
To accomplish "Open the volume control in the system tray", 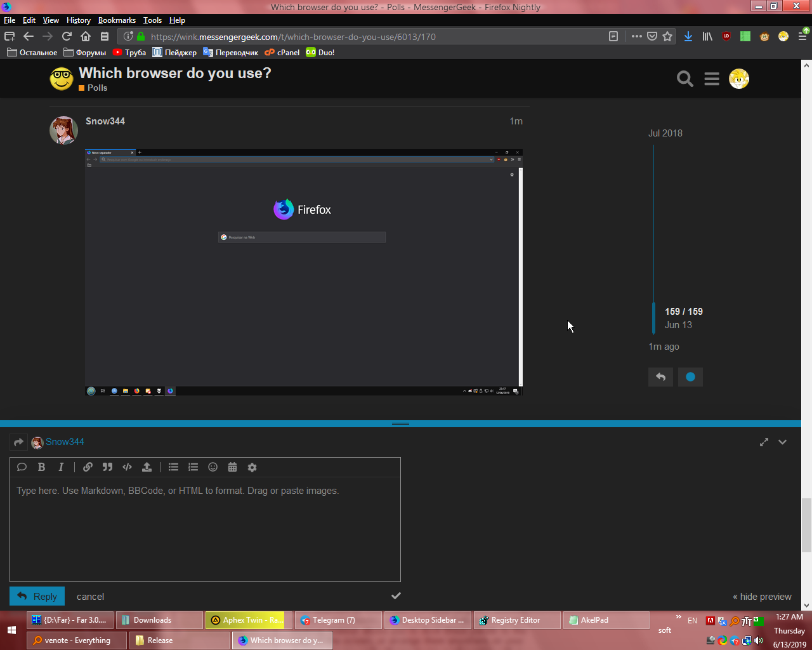I will 759,640.
